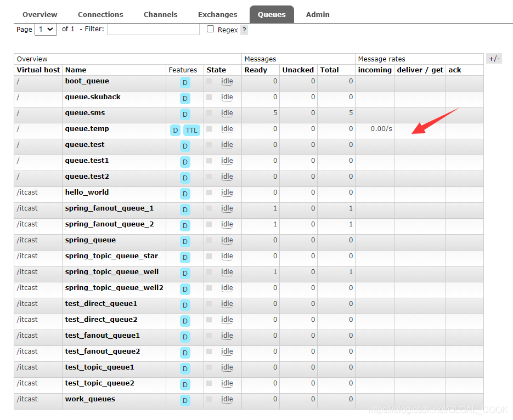Screen dimensions: 513x420
Task: Open the test_direct_queue2 queue
Action: [101, 320]
